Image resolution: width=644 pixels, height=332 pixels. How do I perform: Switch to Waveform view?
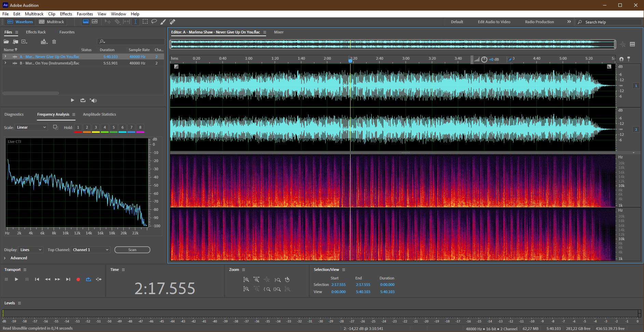pyautogui.click(x=20, y=21)
